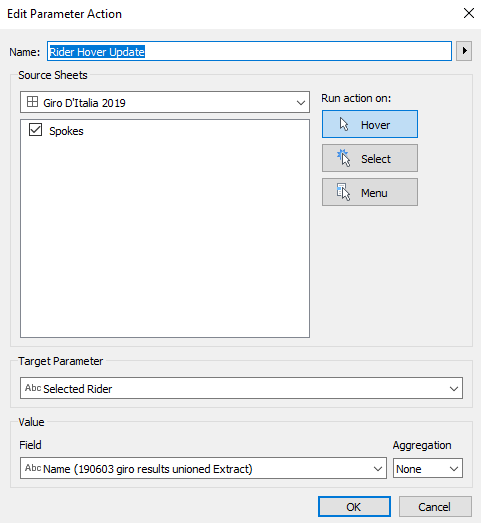Click the Abc icon in Target Parameter
This screenshot has width=481, height=523.
coord(33,388)
